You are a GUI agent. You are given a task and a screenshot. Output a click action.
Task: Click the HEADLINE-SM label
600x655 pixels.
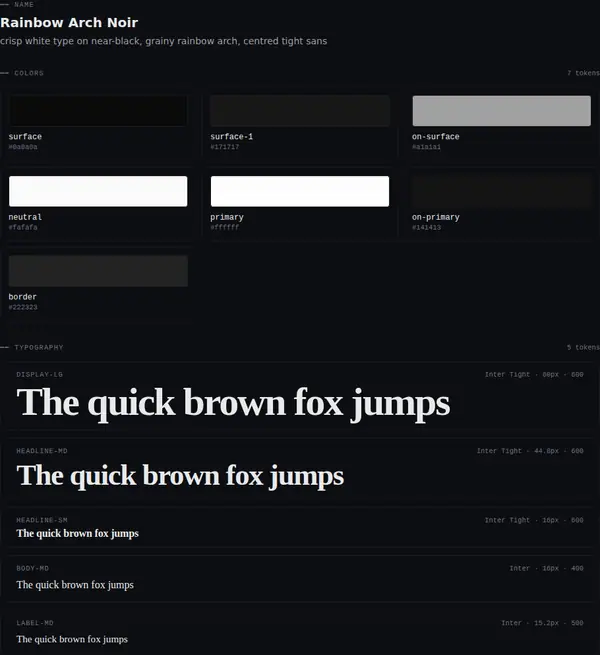click(42, 520)
